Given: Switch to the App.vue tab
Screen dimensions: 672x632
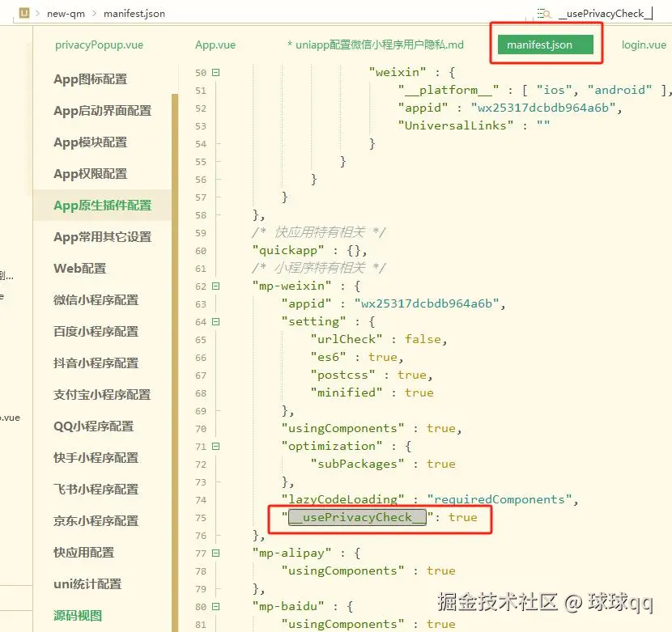Looking at the screenshot, I should pos(215,45).
